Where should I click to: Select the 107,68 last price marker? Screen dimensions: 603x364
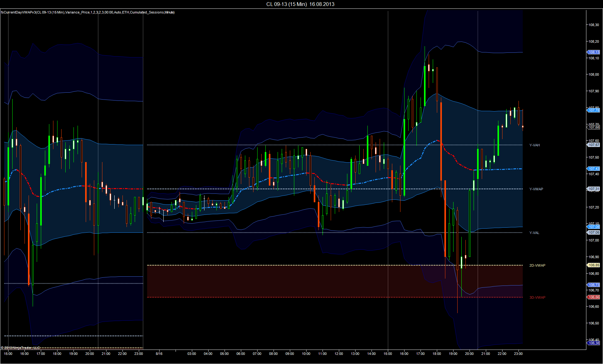click(x=594, y=127)
